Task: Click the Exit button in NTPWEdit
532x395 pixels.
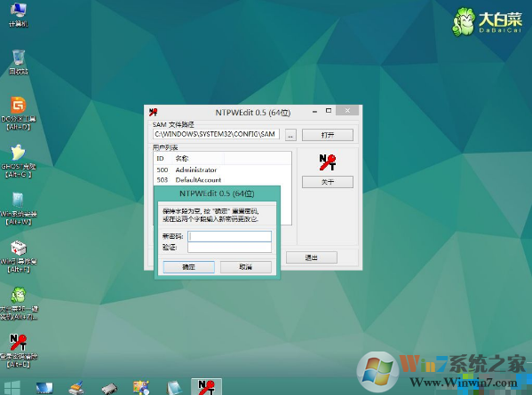Action: point(312,257)
